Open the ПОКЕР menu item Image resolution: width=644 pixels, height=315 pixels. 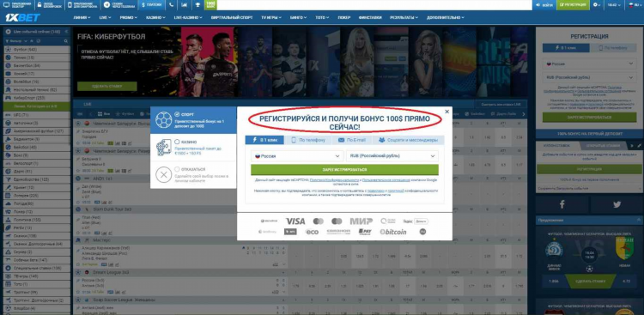(x=344, y=18)
